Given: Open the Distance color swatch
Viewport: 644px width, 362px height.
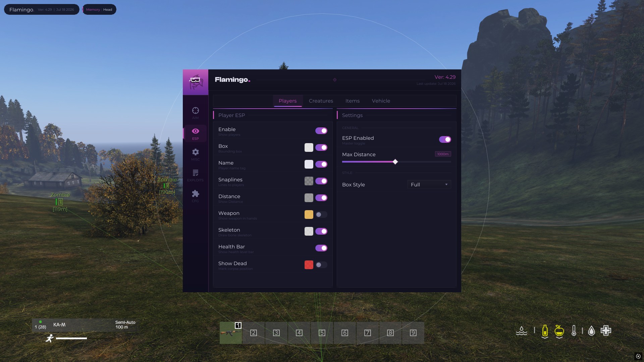Looking at the screenshot, I should 309,198.
